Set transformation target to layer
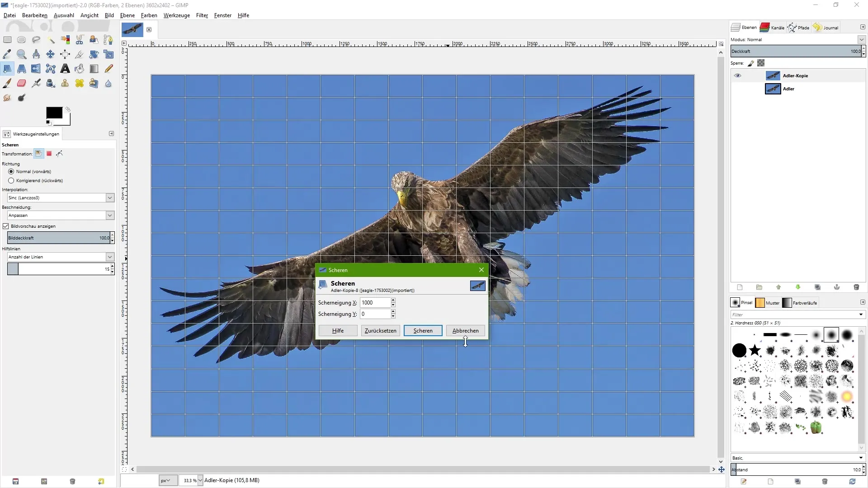Screen dimensions: 868x488 click(x=39, y=154)
